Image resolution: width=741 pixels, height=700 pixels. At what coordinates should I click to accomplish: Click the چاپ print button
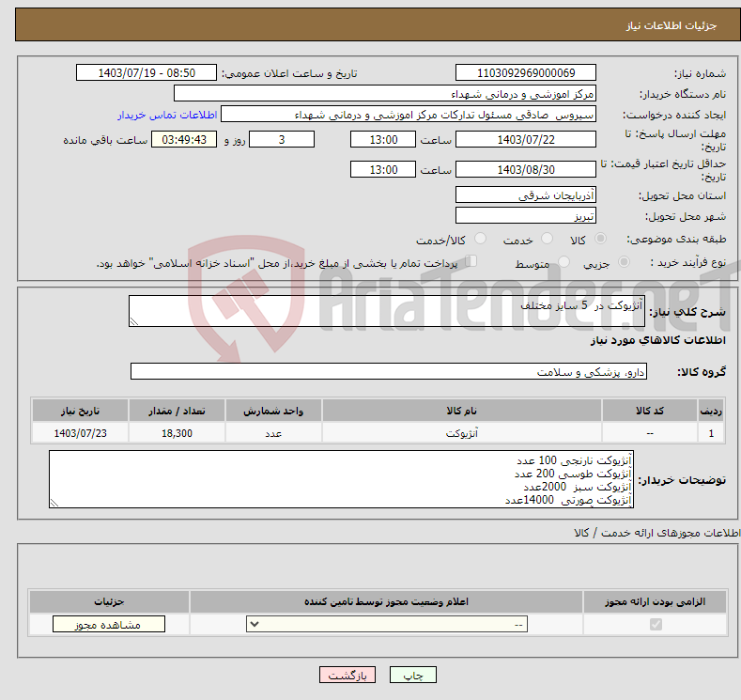click(x=413, y=675)
